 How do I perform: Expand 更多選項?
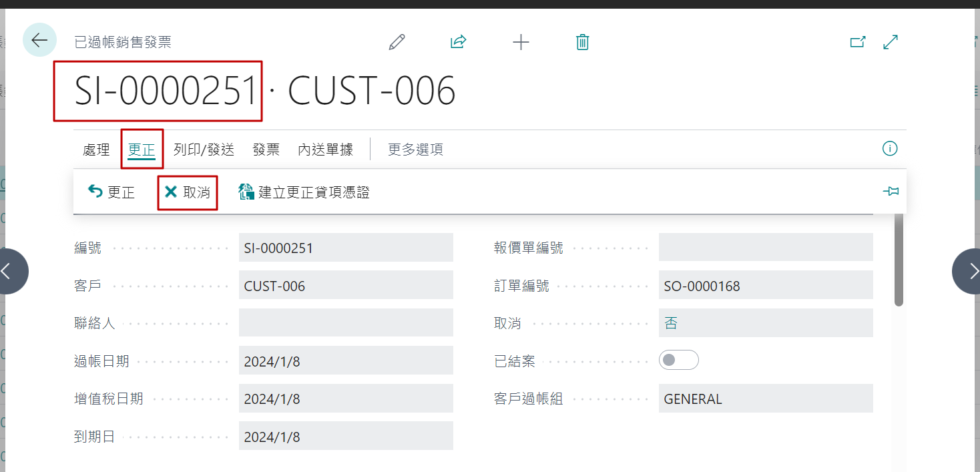pos(415,150)
